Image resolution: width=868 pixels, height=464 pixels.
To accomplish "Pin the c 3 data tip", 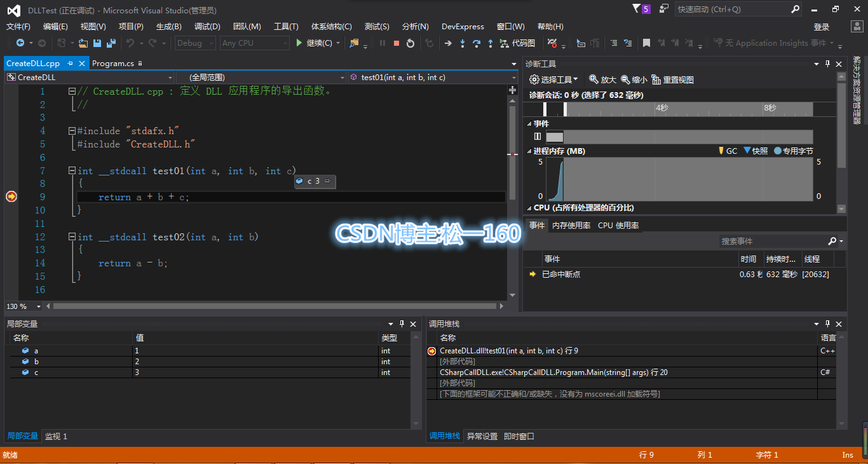I will [328, 181].
